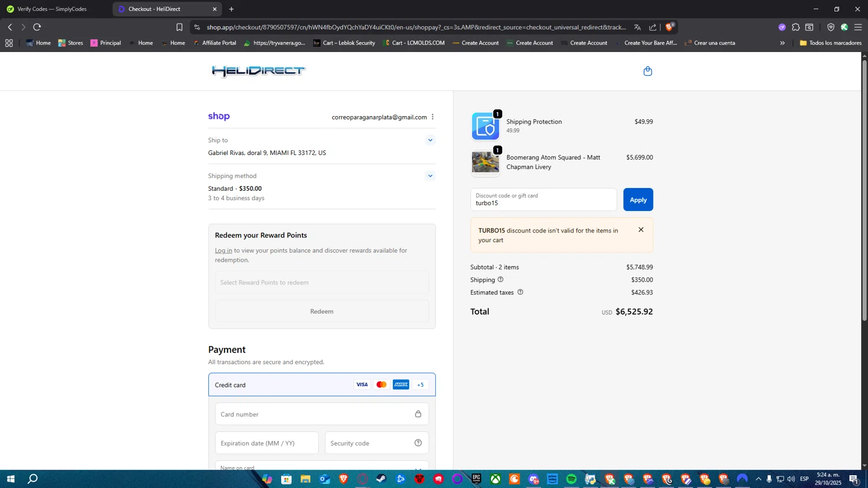Click the shipping info question mark icon
This screenshot has width=868, height=488.
pyautogui.click(x=501, y=279)
